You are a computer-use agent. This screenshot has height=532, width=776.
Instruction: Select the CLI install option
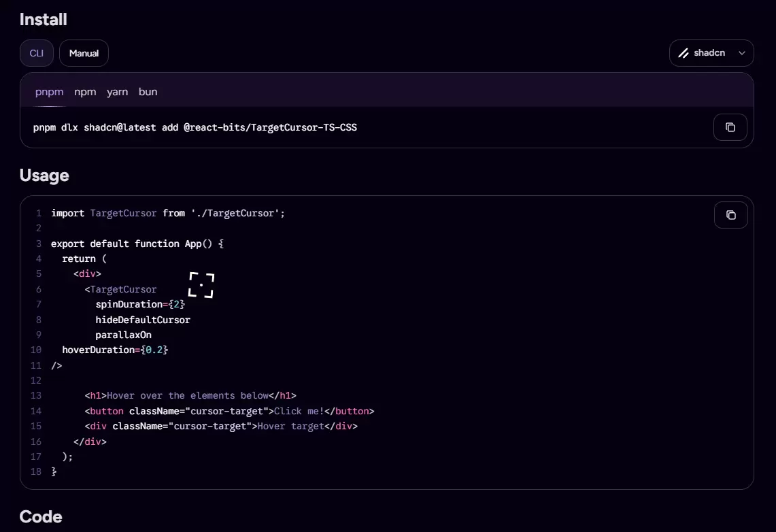click(37, 53)
